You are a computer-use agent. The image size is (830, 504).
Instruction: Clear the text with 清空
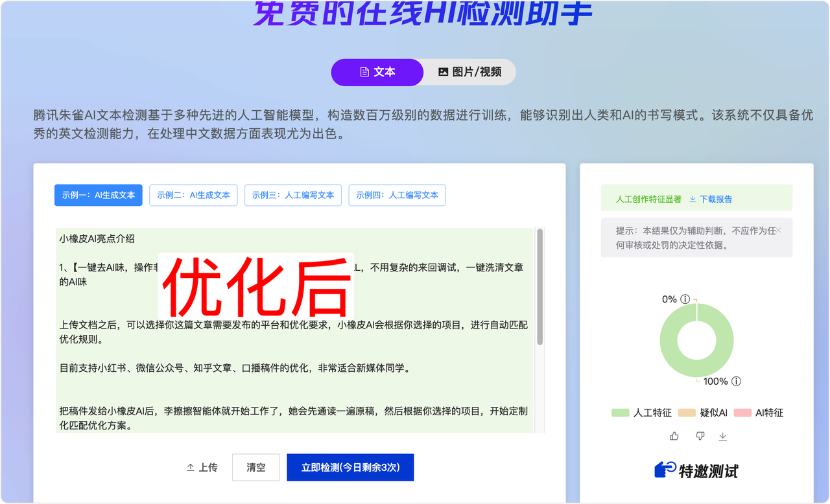click(256, 467)
